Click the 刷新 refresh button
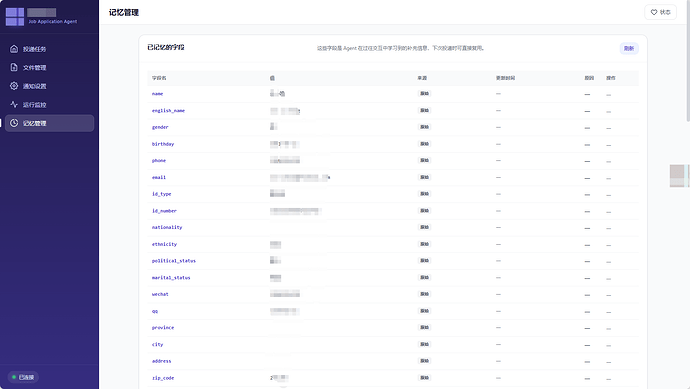The image size is (690, 389). 629,48
